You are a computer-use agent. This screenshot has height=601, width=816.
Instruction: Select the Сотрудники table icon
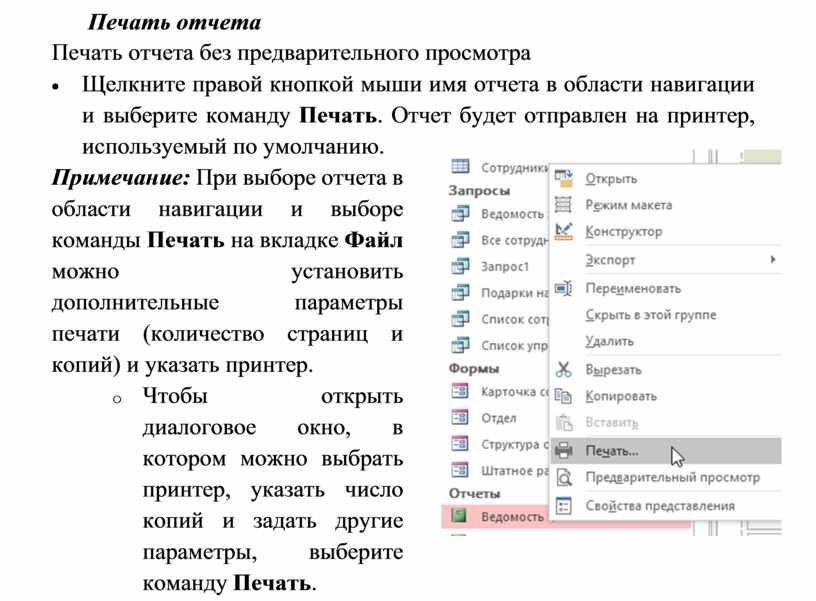pos(460,167)
